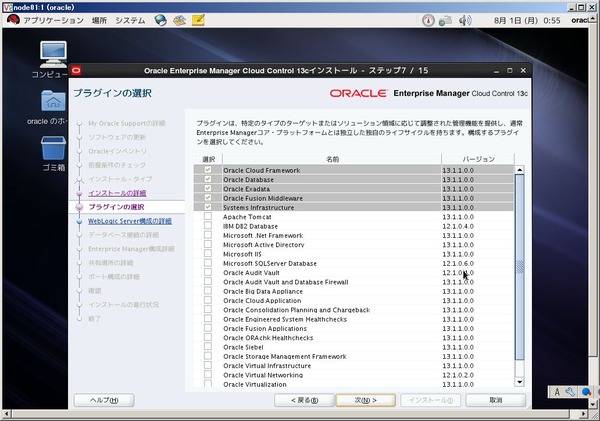Select the Systems Infrastructure row name
Viewport: 600px width, 421px height.
click(259, 207)
